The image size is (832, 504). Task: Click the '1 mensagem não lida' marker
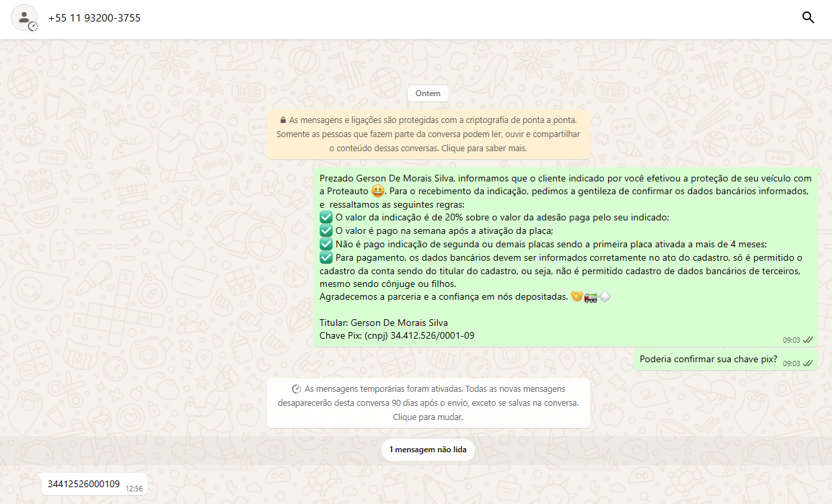pos(428,450)
